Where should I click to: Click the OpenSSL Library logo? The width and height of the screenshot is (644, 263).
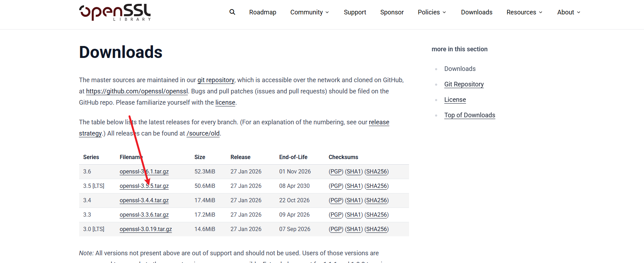[115, 13]
